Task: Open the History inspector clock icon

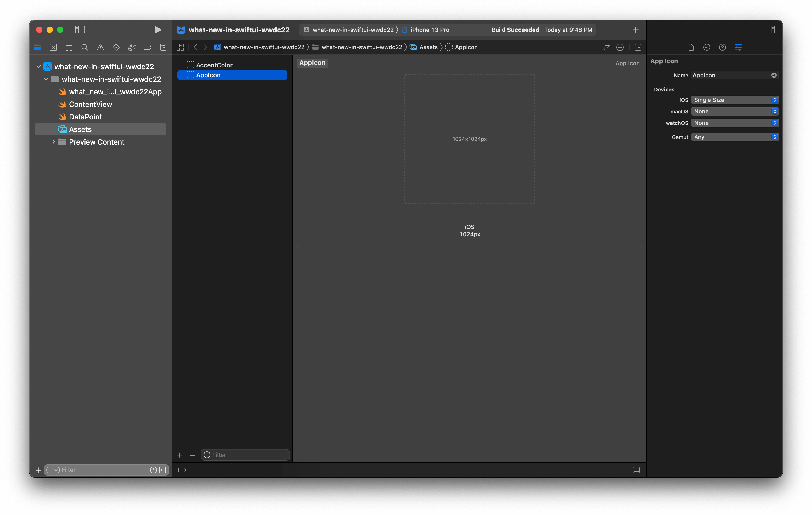Action: (x=707, y=48)
